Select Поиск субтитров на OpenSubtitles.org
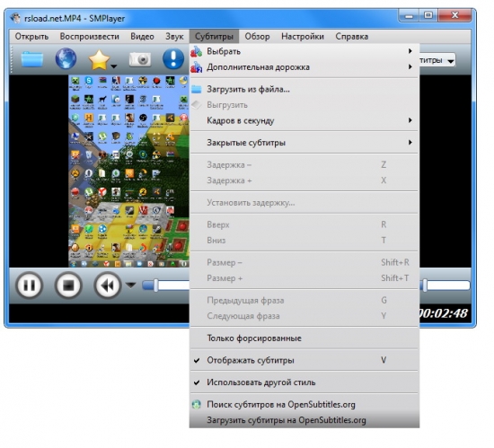 (304, 404)
